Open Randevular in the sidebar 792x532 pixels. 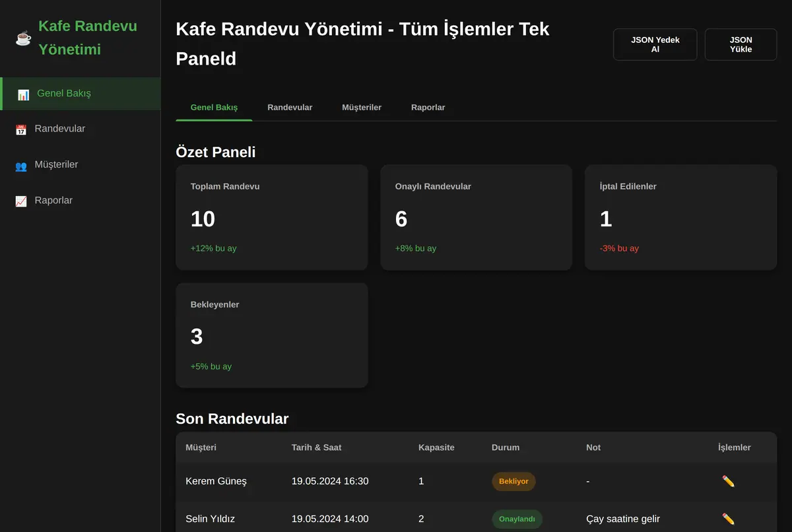[81, 129]
